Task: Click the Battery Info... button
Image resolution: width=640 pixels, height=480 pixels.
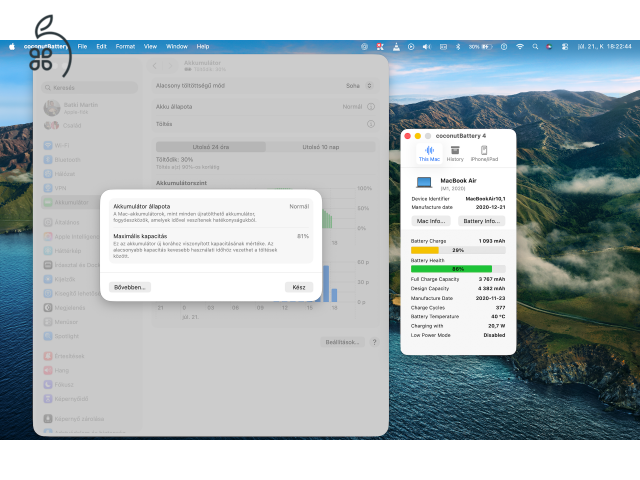Action: [482, 221]
